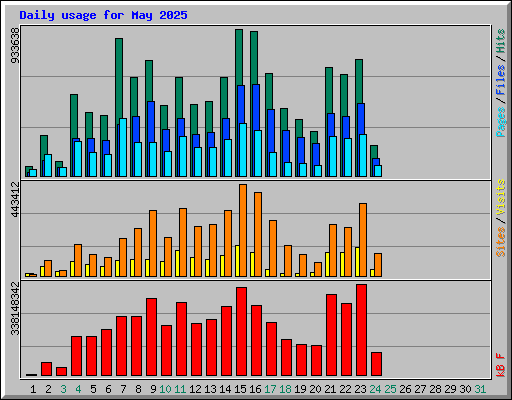Image resolution: width=512 pixels, height=400 pixels.
Task: Click day 6 on the x-axis
Action: (x=108, y=389)
